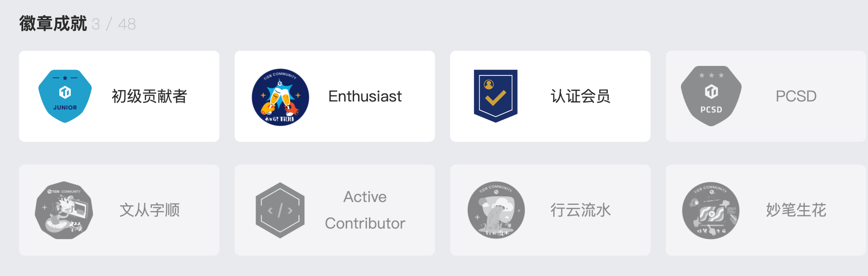Select the PCSD badge name text
Viewport: 868px width, 276px height.
pyautogui.click(x=796, y=96)
